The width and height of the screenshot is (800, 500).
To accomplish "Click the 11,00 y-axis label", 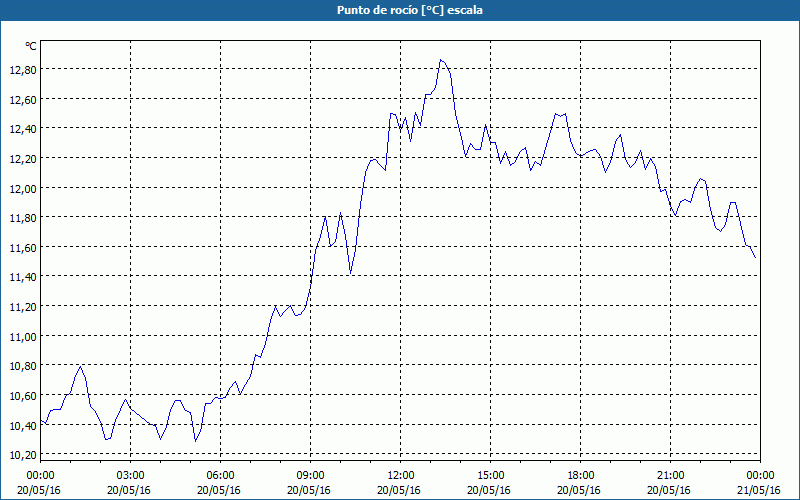I will click(x=23, y=337).
